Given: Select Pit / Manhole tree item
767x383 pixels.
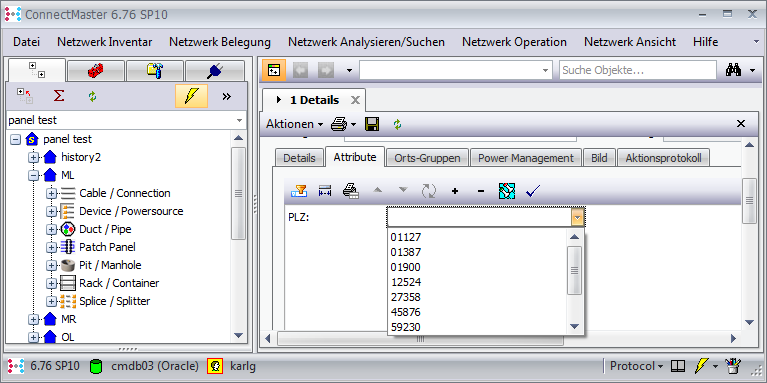Looking at the screenshot, I should pyautogui.click(x=110, y=265).
